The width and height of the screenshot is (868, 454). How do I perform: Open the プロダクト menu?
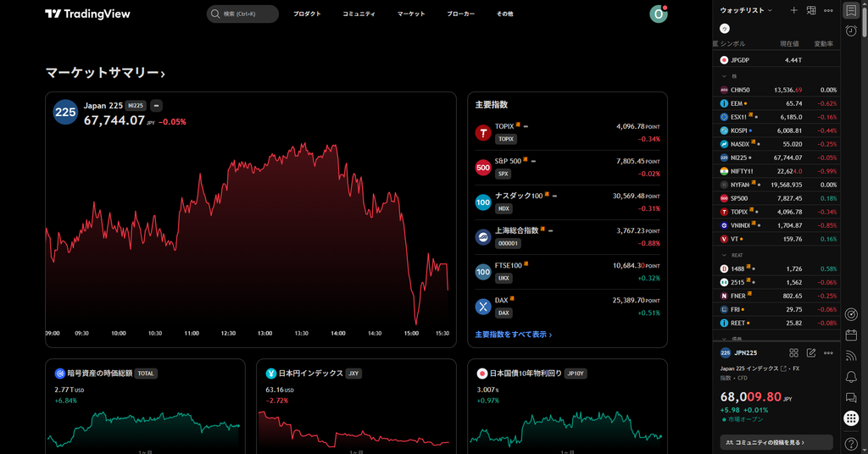(x=307, y=14)
